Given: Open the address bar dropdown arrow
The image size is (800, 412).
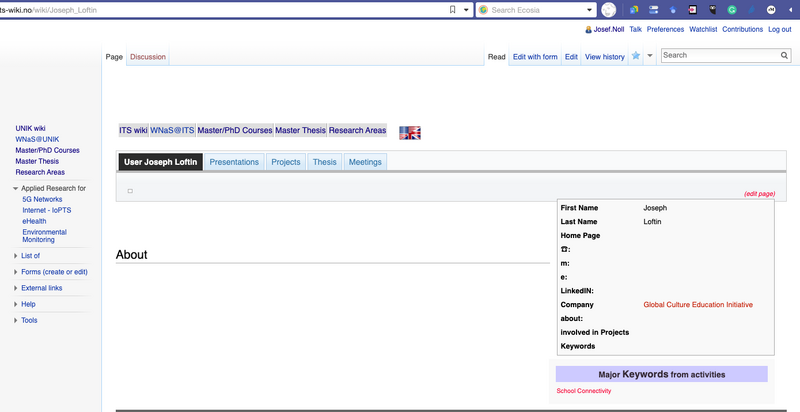Looking at the screenshot, I should [466, 10].
